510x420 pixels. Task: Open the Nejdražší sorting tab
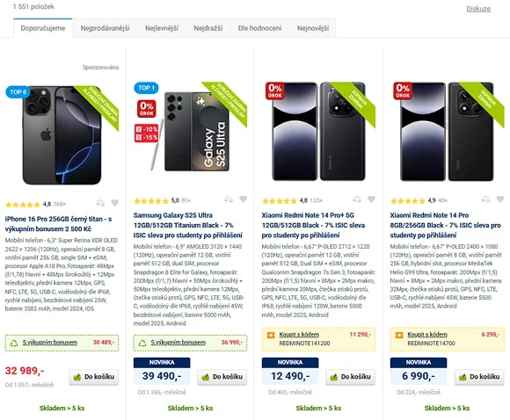[208, 28]
